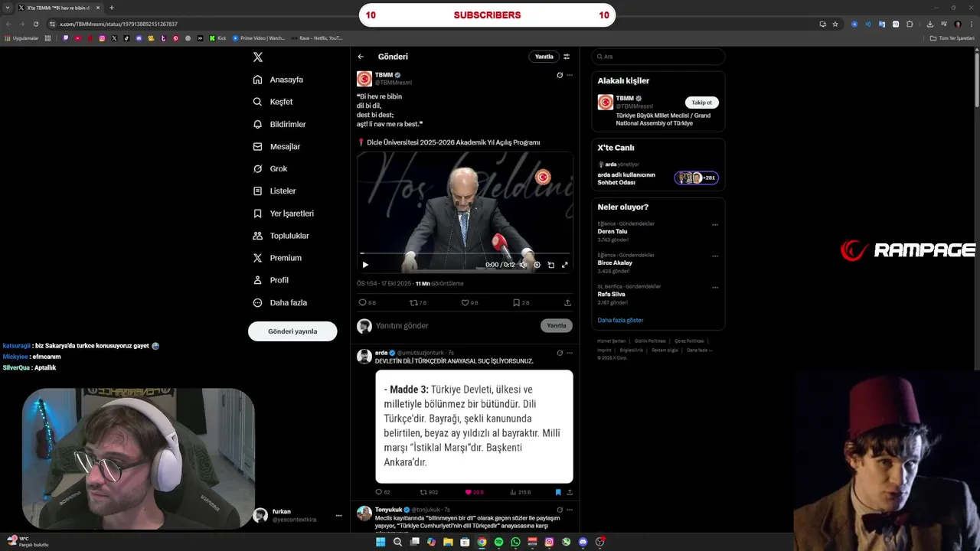Image resolution: width=980 pixels, height=551 pixels.
Task: Expand the Chrome tab search dropdown
Action: pos(7,8)
